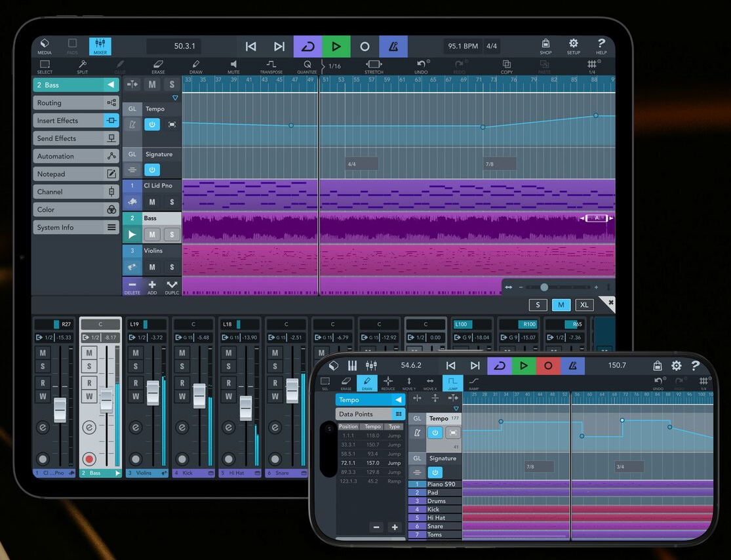This screenshot has height=560, width=731.
Task: Click the Bass channel fader in the mixer
Action: 106,400
